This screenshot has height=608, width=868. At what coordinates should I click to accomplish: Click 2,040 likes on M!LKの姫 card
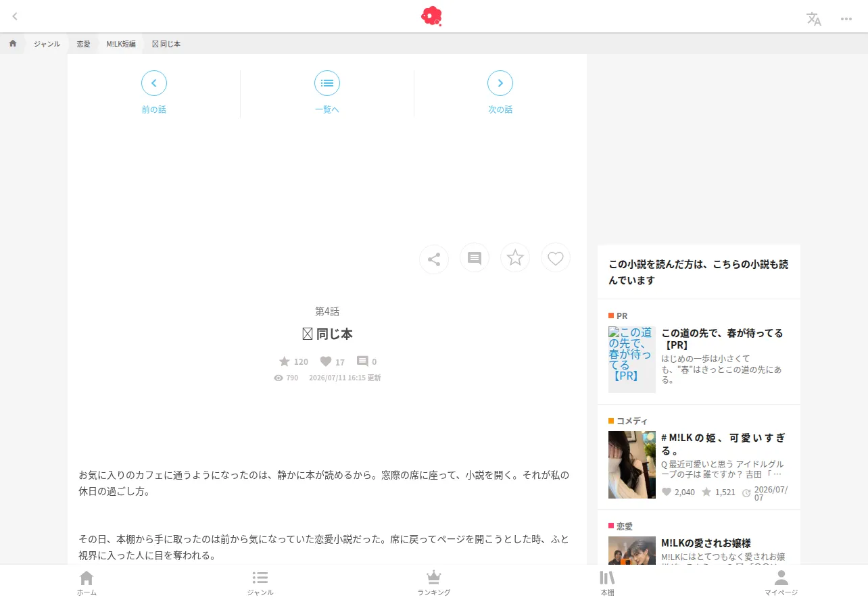pos(678,492)
